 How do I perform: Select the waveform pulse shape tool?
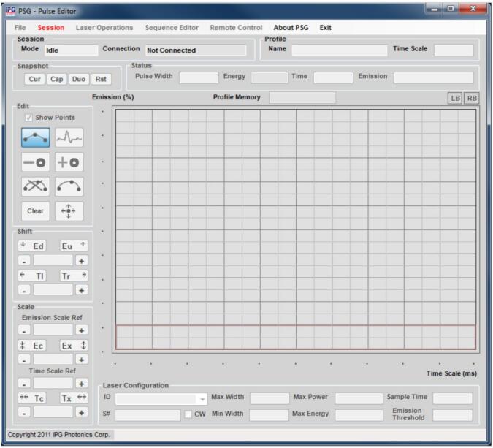click(69, 137)
